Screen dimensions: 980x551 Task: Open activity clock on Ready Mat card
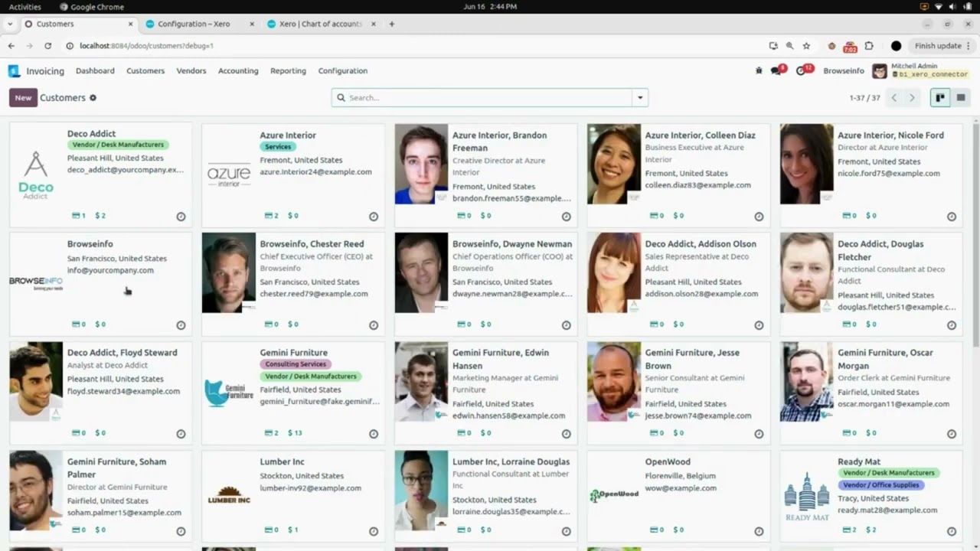(x=952, y=531)
